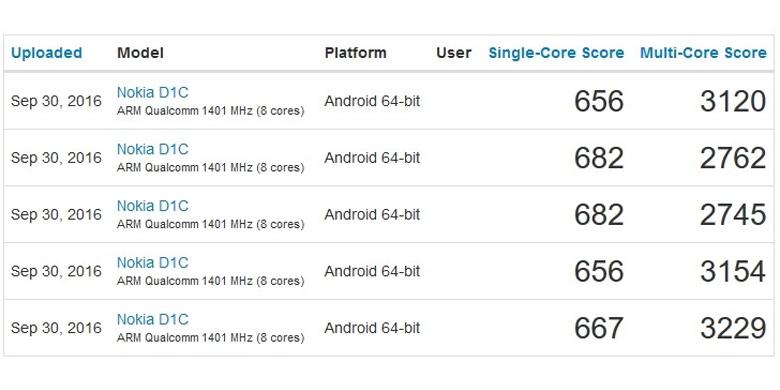This screenshot has height=390, width=780.
Task: Open Nokia D1C result with multi-core 3229
Action: coord(153,319)
